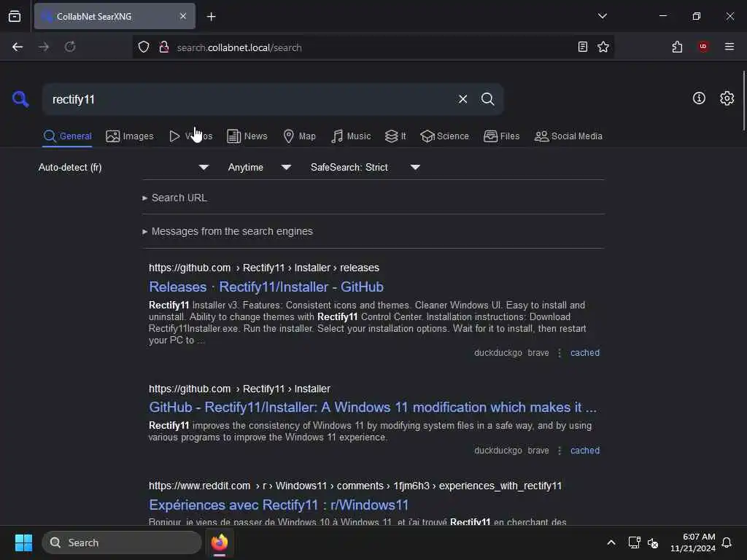Bookmark this page with the star icon
The image size is (747, 560).
[x=603, y=47]
